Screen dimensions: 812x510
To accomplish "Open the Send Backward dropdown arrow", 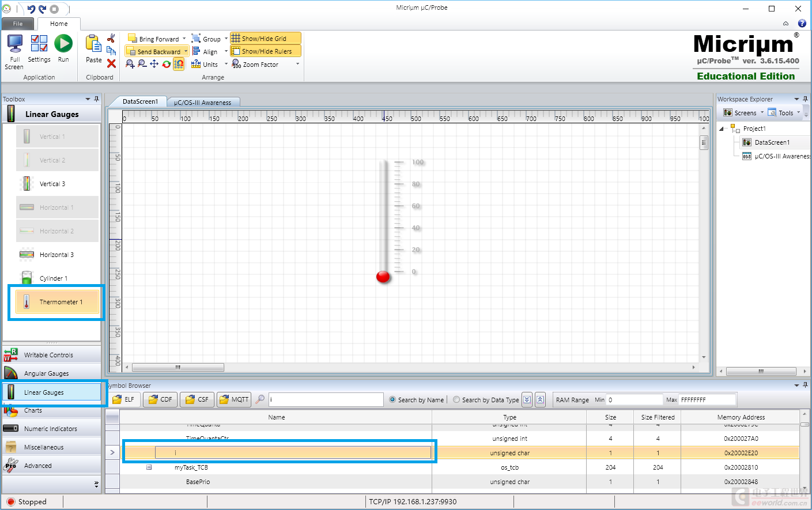I will click(186, 51).
